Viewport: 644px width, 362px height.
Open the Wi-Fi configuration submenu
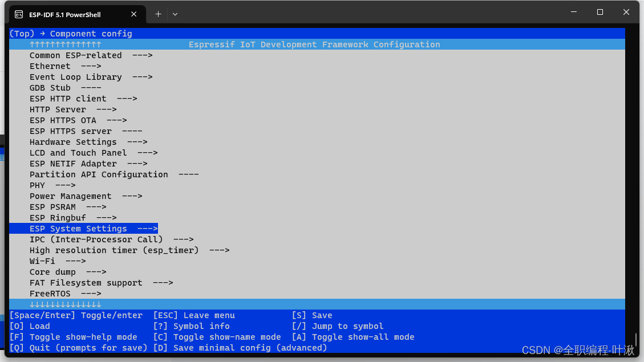pyautogui.click(x=40, y=261)
